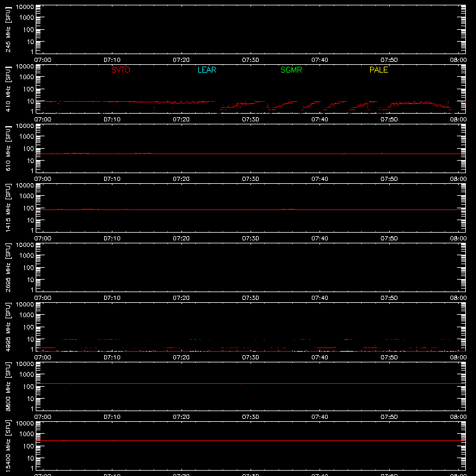
Task: Click 07:50 tick label of 8800 MHz plot
Action: click(x=389, y=417)
